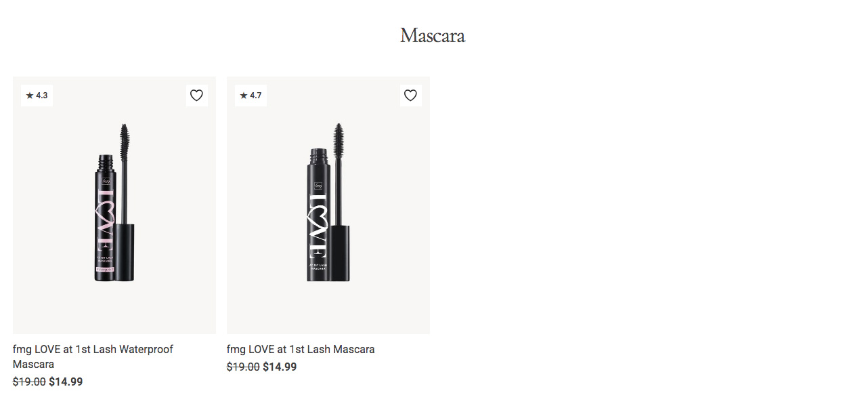Open fmg LOVE at 1st Lash Waterproof Mascara link
Viewport: 868px width, 410px height.
click(x=93, y=356)
